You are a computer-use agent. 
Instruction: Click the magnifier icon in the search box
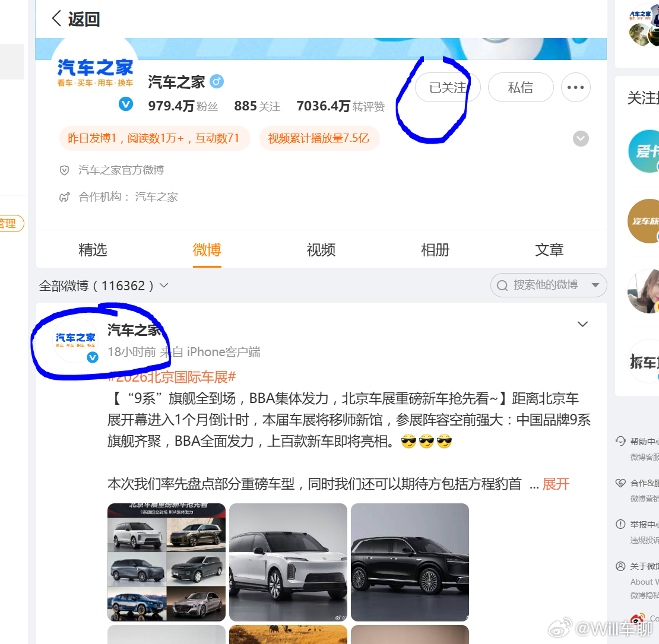click(x=502, y=285)
